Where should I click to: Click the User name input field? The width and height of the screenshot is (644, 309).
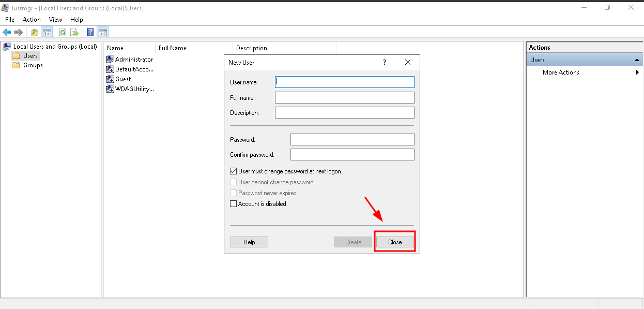click(344, 82)
